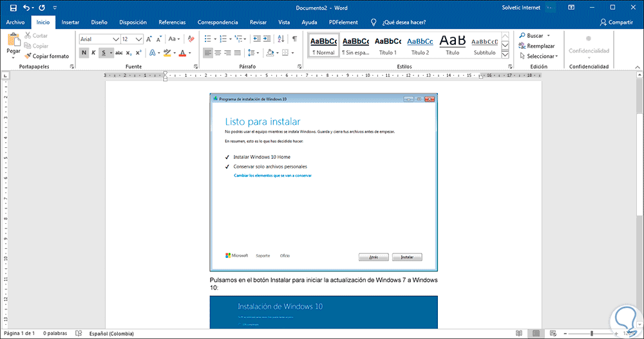Click the numbered list icon
The width and height of the screenshot is (644, 339).
(223, 39)
